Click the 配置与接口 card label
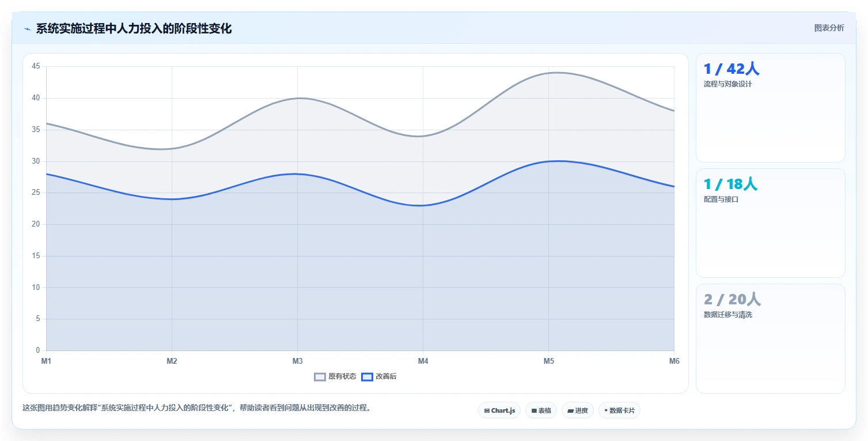 721,199
